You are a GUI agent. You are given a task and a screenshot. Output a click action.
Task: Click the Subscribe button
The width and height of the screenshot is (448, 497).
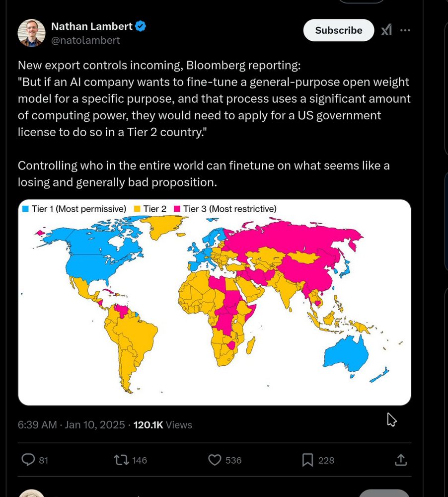coord(338,30)
